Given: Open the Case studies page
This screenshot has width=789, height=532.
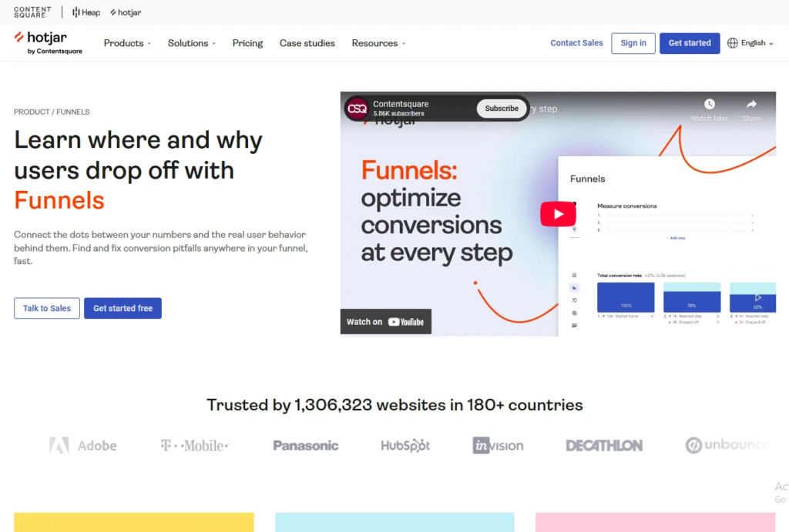Looking at the screenshot, I should point(307,43).
